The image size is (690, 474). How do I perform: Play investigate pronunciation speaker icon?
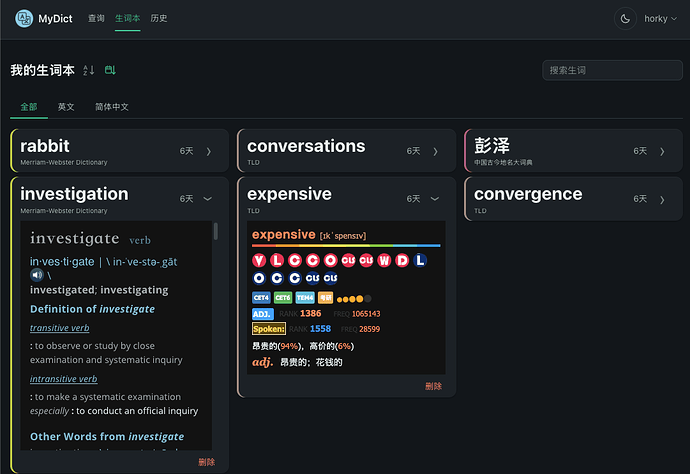coord(37,275)
